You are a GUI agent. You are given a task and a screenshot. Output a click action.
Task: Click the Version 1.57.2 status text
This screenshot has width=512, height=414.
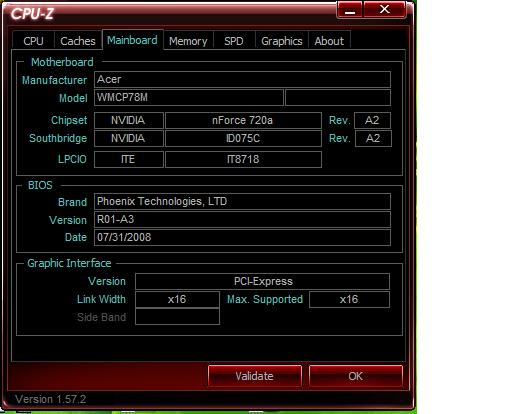pyautogui.click(x=51, y=399)
